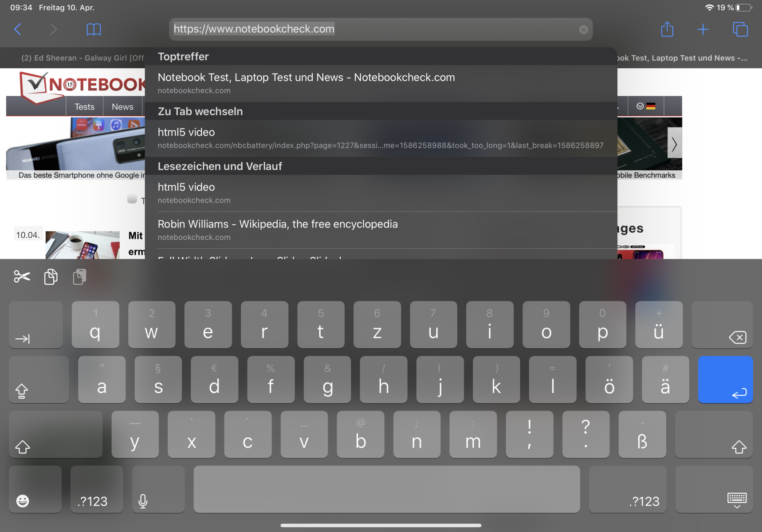Open the Huawei smartphone article image
762x532 pixels.
click(75, 144)
